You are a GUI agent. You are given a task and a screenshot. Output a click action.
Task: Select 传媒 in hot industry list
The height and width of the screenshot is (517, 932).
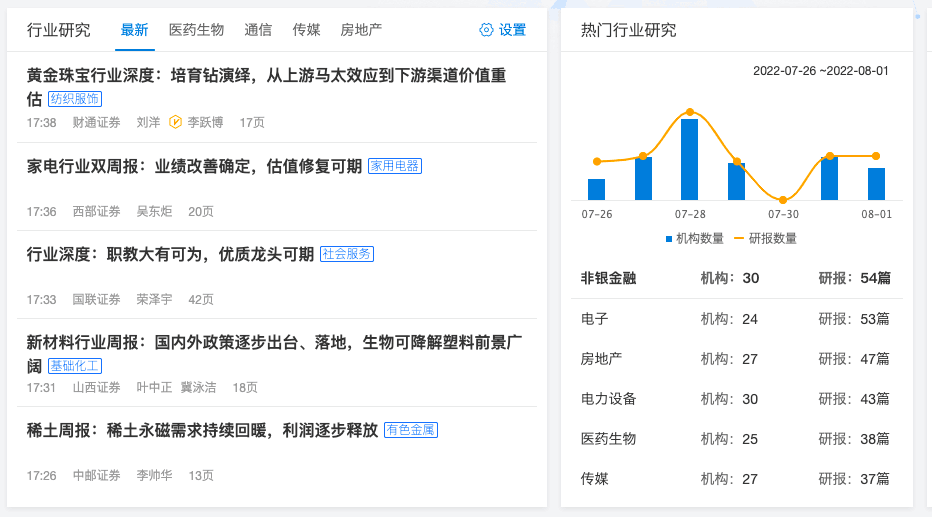(x=736, y=479)
